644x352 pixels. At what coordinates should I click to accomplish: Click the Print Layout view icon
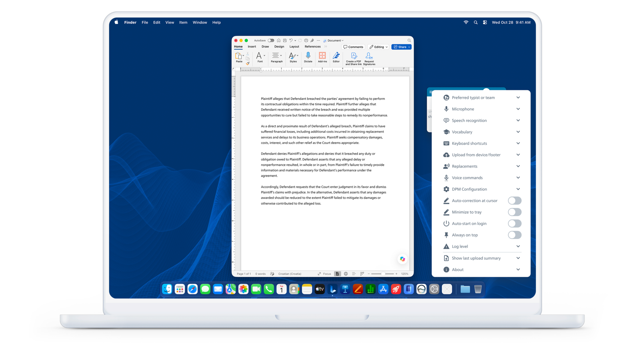(x=337, y=274)
